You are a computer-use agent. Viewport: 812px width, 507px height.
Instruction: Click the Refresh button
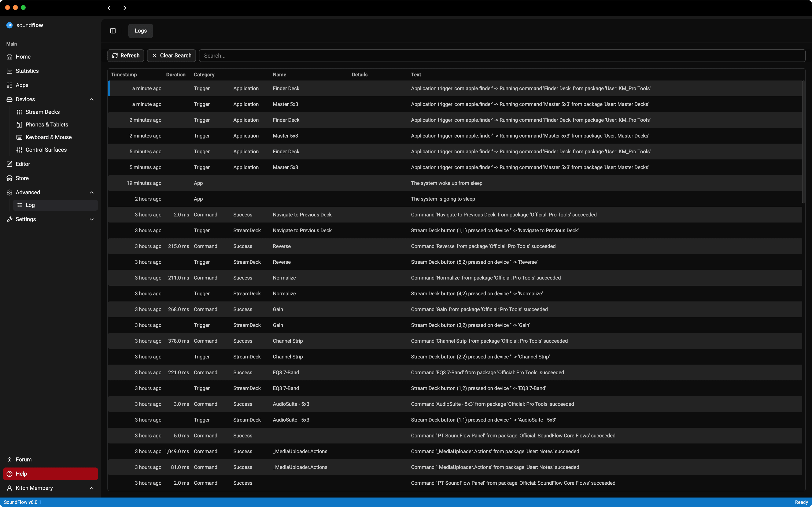125,56
